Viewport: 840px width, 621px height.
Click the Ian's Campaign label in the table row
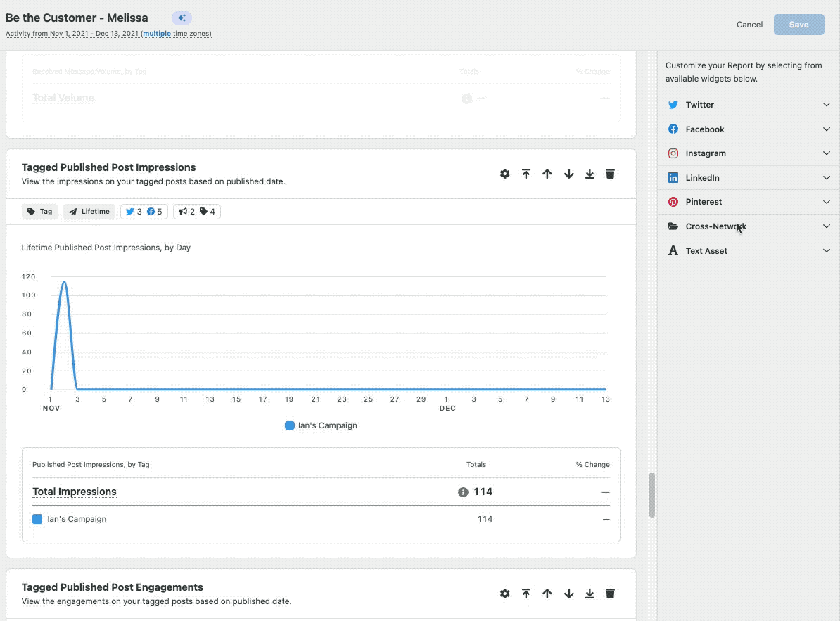click(x=77, y=519)
